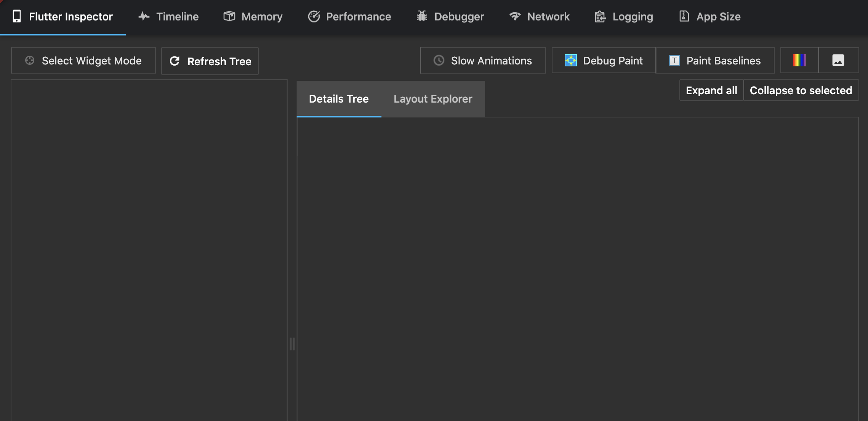Select the Debugger bug icon
Screen dimensions: 868x421
tap(421, 16)
